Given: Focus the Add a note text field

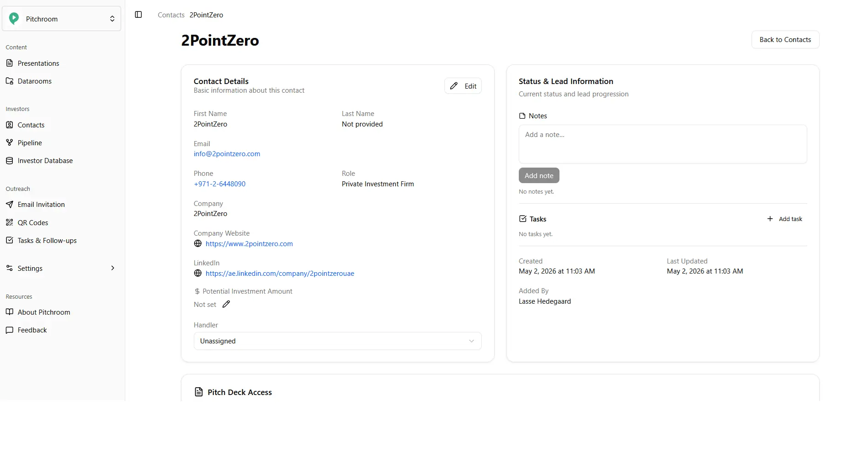Looking at the screenshot, I should tap(663, 144).
